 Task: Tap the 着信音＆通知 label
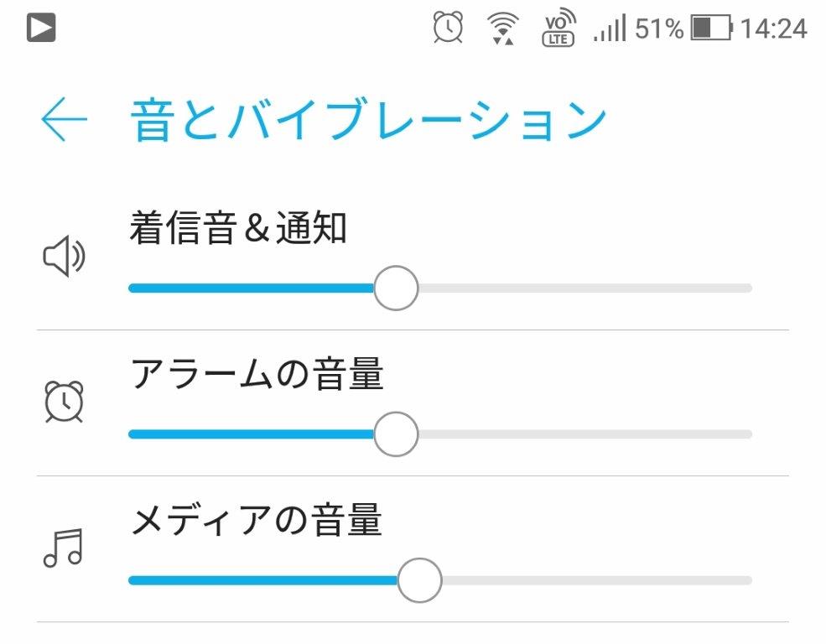tap(238, 228)
